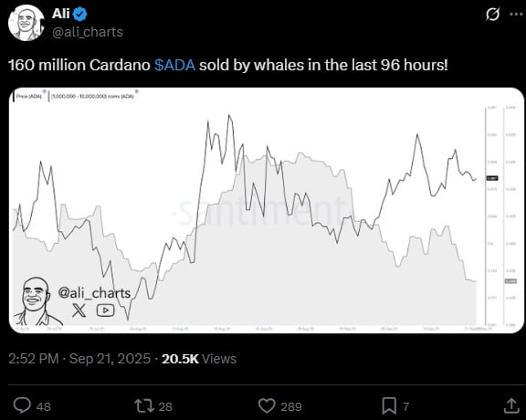Click the reply speech bubble icon
This screenshot has height=420, width=526.
pyautogui.click(x=22, y=405)
